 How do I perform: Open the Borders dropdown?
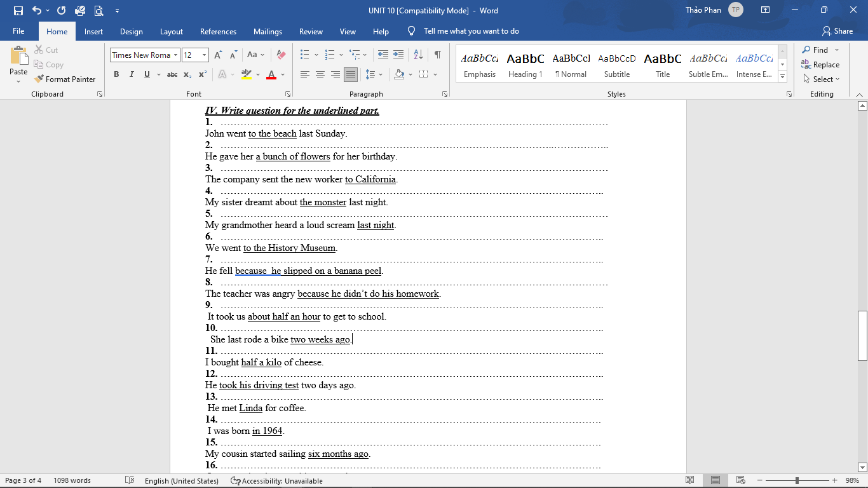point(435,74)
